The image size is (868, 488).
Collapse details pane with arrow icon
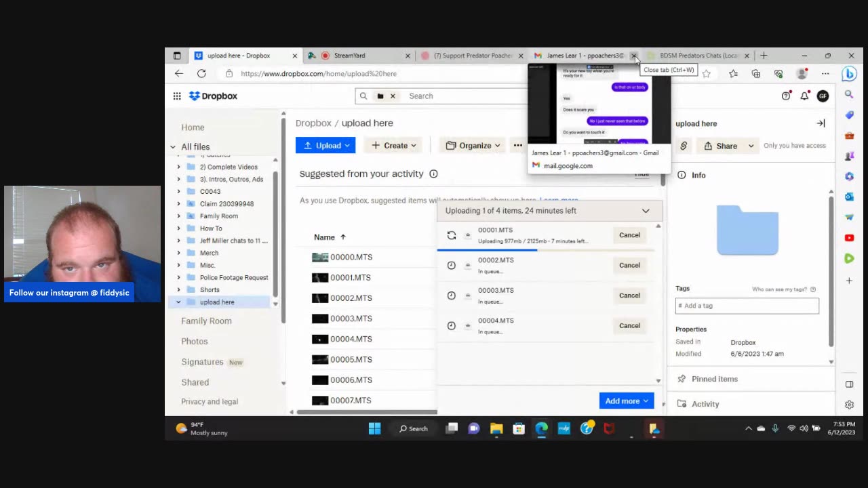pos(821,123)
